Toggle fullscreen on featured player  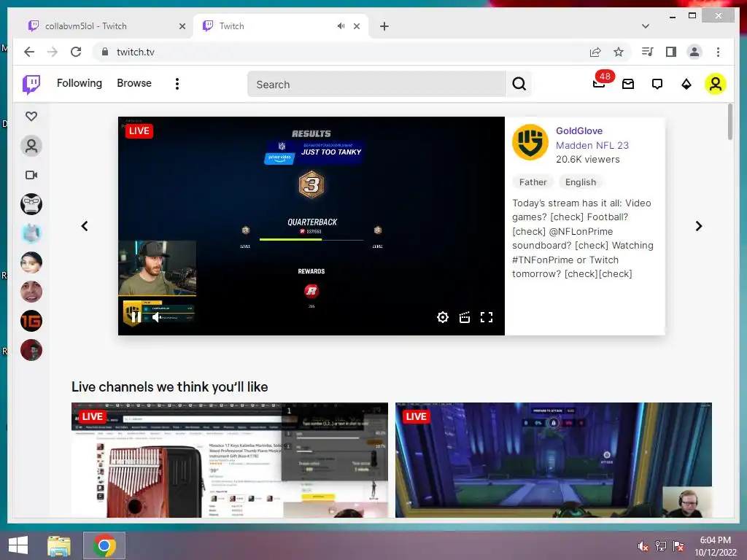[x=487, y=317]
